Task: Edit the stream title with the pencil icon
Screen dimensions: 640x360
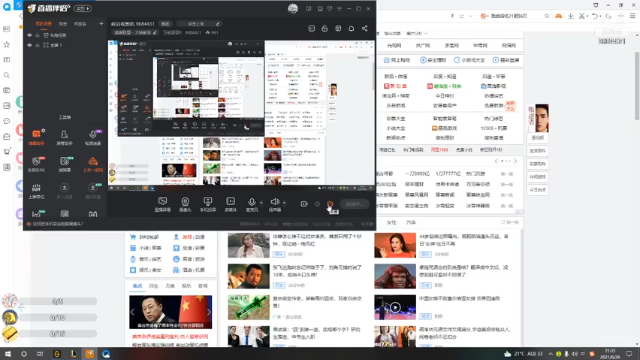Action: (x=218, y=24)
